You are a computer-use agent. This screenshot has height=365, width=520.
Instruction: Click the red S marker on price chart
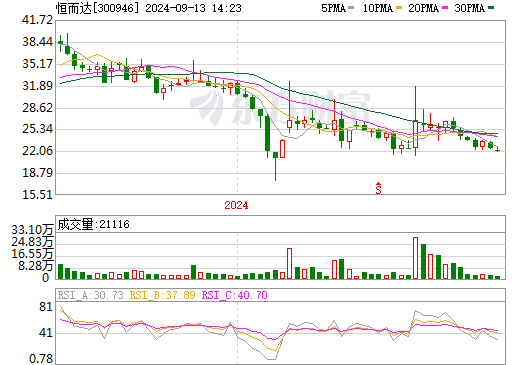tap(378, 188)
